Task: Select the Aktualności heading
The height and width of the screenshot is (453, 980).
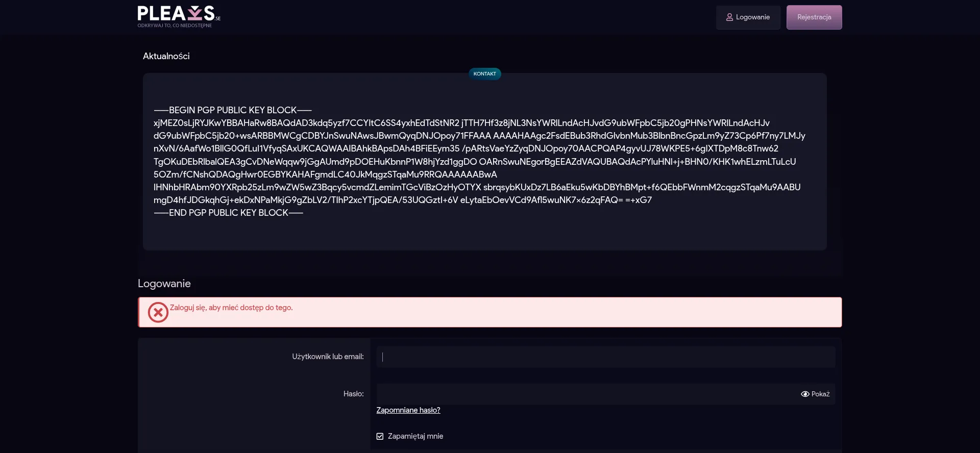Action: click(x=166, y=56)
